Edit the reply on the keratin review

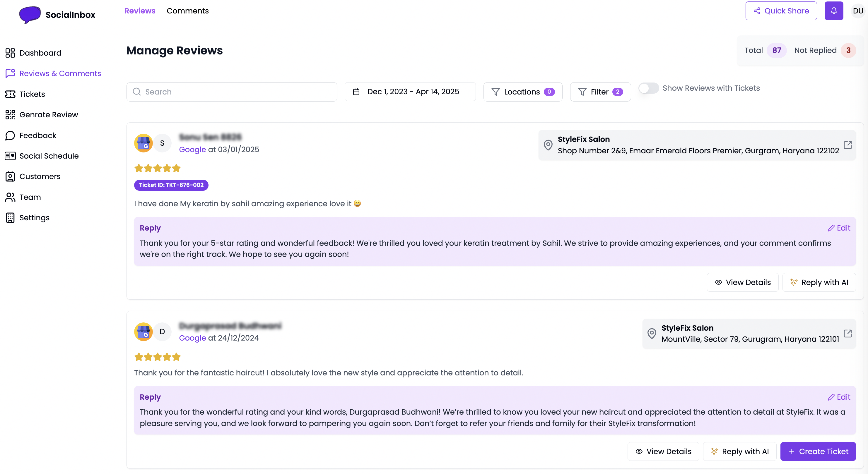coord(839,228)
